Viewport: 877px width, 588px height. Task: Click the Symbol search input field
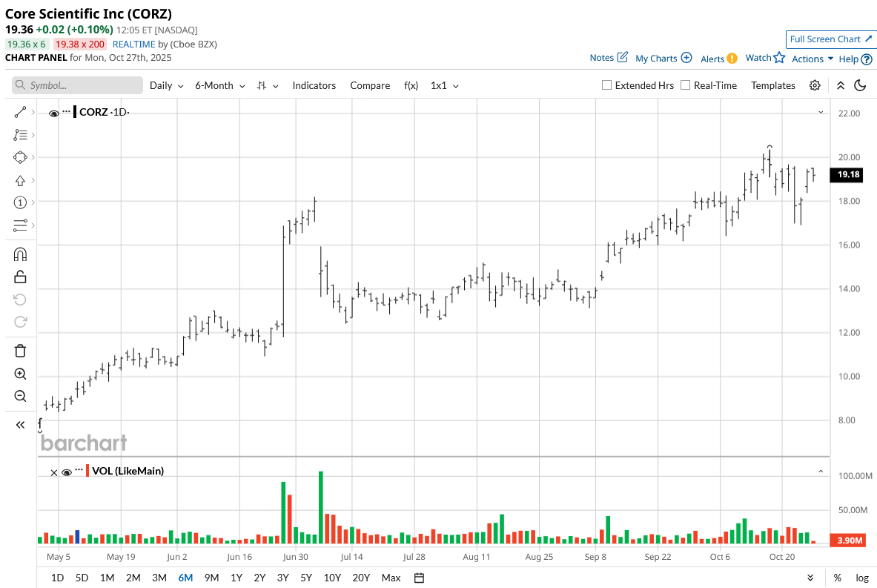pos(77,85)
